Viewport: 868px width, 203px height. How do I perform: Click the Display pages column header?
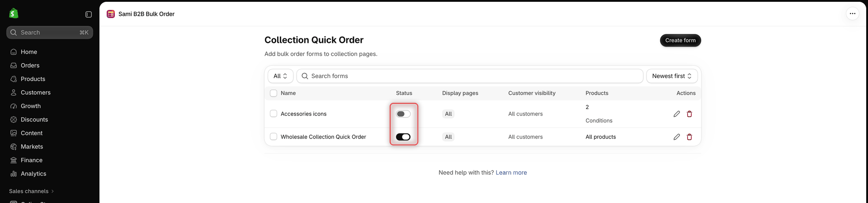(460, 93)
